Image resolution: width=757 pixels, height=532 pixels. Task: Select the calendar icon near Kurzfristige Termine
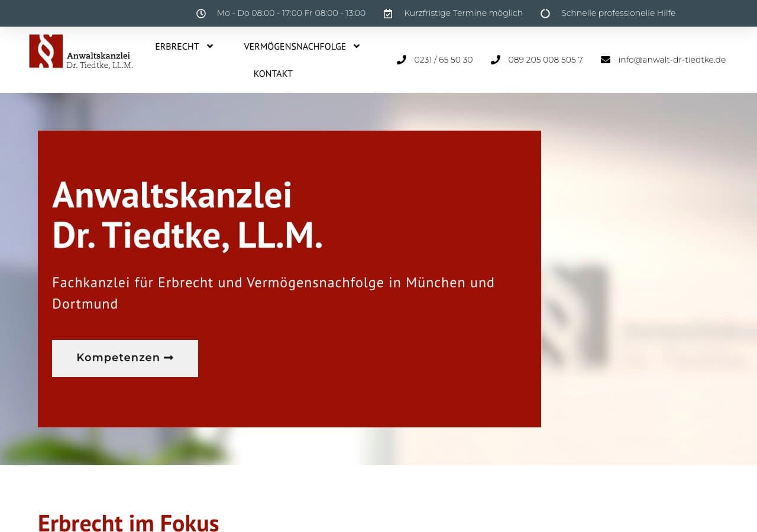(387, 12)
